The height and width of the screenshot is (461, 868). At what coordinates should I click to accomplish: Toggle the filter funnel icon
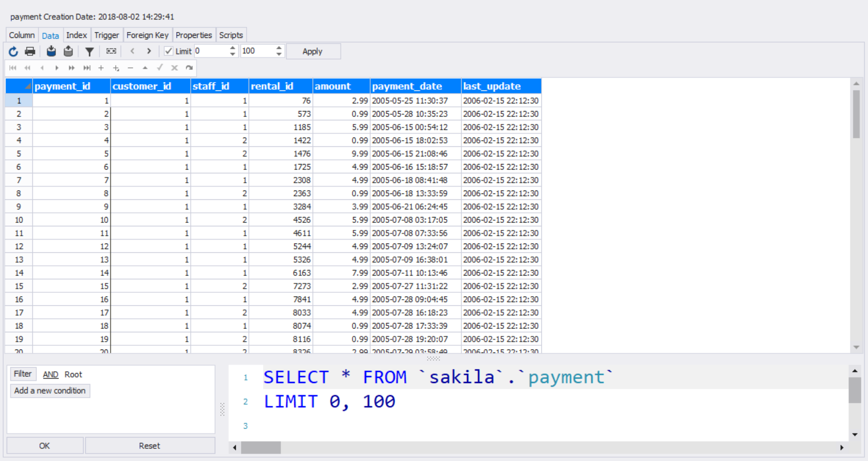click(x=89, y=51)
